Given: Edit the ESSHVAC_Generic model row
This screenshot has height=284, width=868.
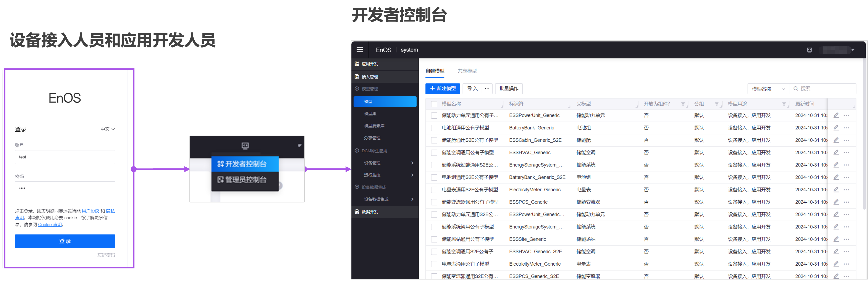Looking at the screenshot, I should [x=836, y=153].
